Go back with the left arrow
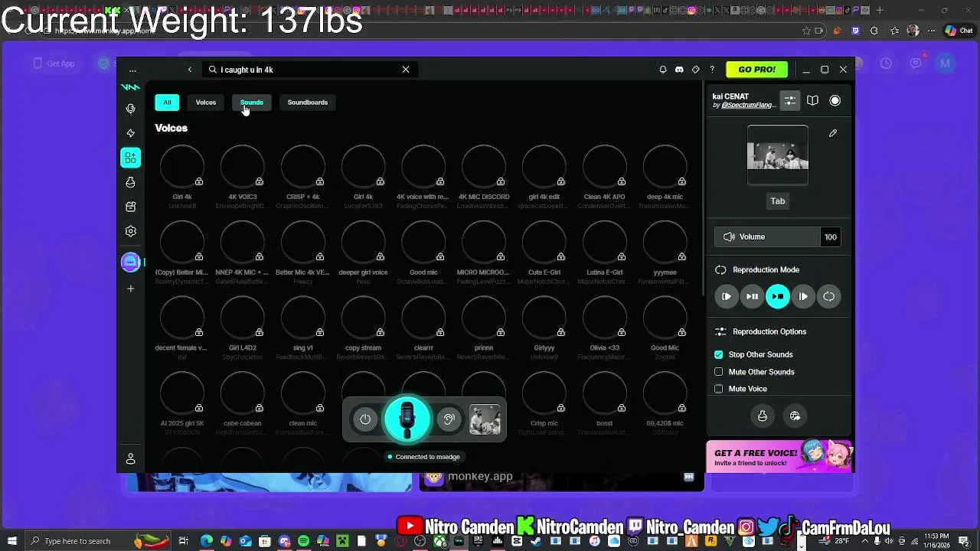980x551 pixels. pos(190,70)
